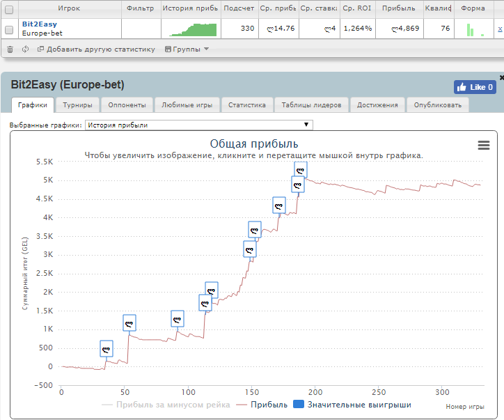Click the Facebook Like button
The width and height of the screenshot is (504, 420).
coord(475,87)
